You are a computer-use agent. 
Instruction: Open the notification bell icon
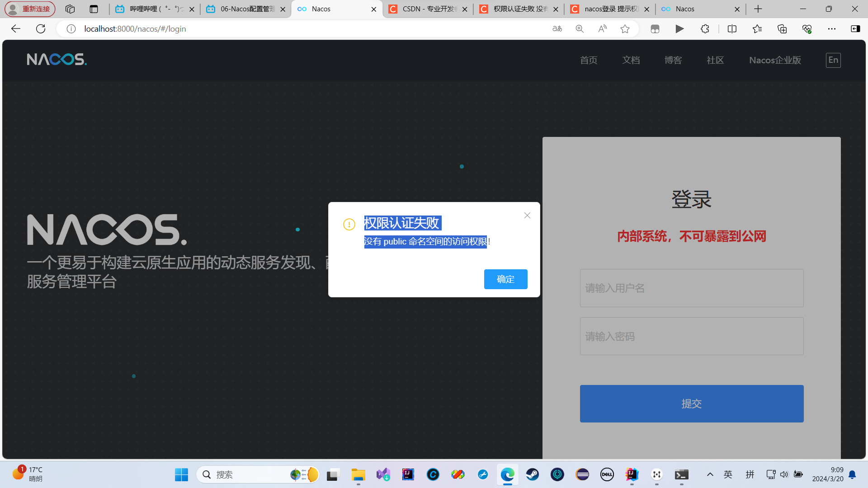(852, 474)
